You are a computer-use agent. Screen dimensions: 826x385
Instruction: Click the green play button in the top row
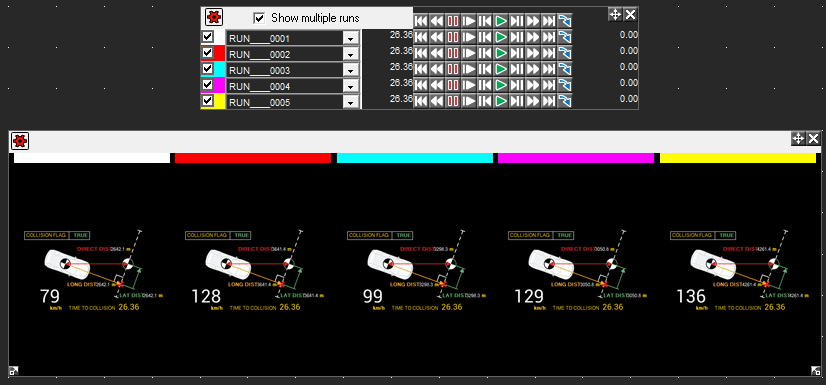[x=501, y=21]
